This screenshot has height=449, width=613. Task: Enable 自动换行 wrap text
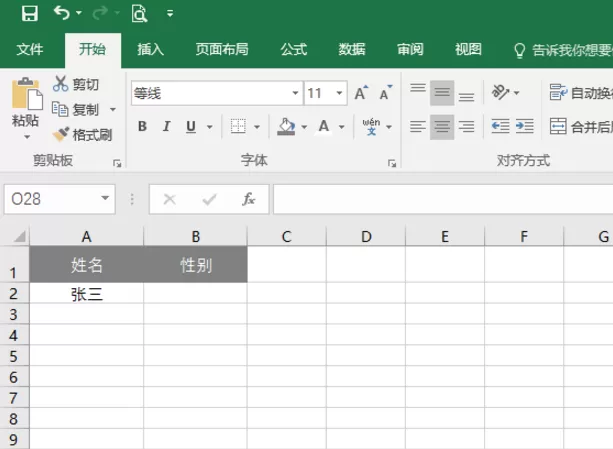(x=581, y=93)
